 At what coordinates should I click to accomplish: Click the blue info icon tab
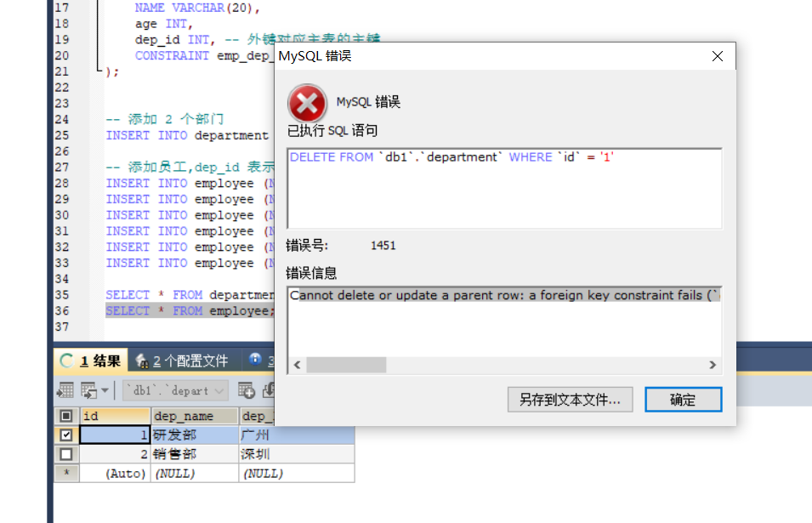pyautogui.click(x=255, y=360)
